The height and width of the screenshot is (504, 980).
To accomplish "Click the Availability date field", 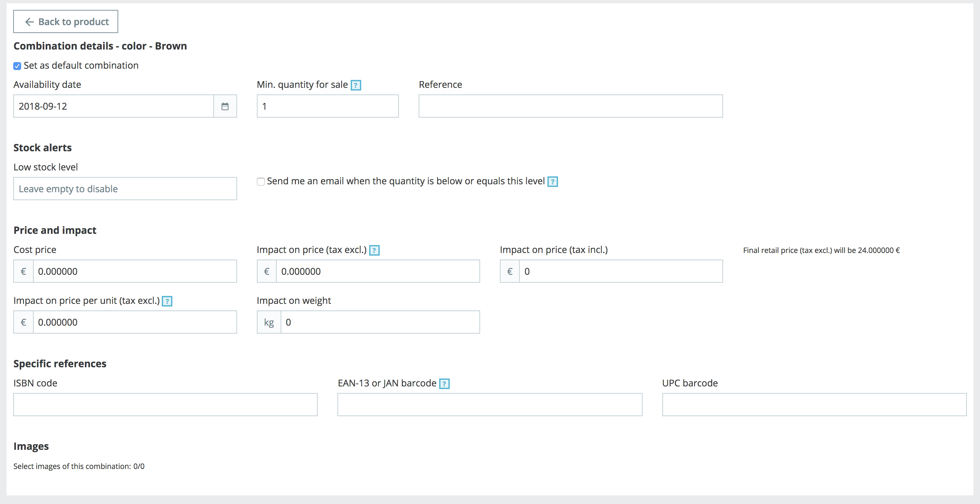I will 113,106.
